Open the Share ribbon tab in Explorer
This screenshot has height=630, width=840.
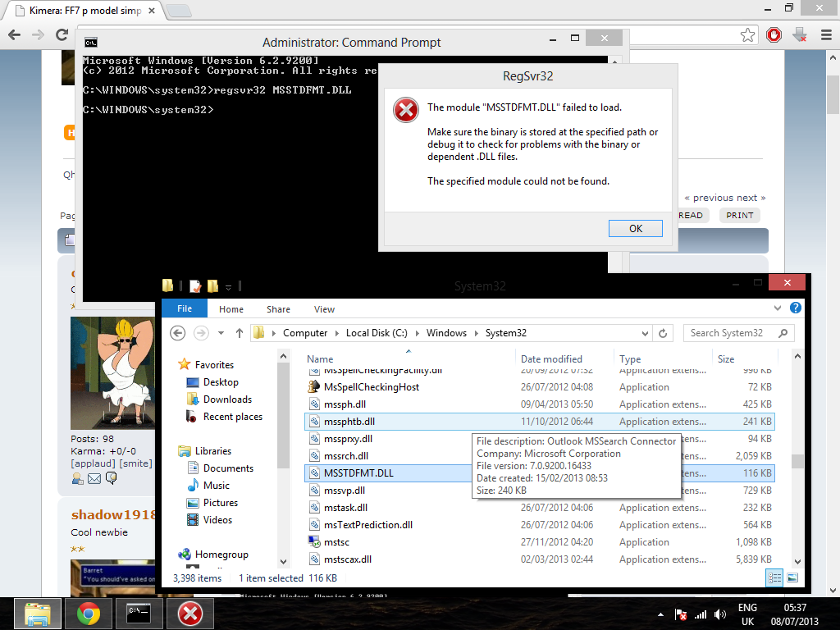click(278, 309)
